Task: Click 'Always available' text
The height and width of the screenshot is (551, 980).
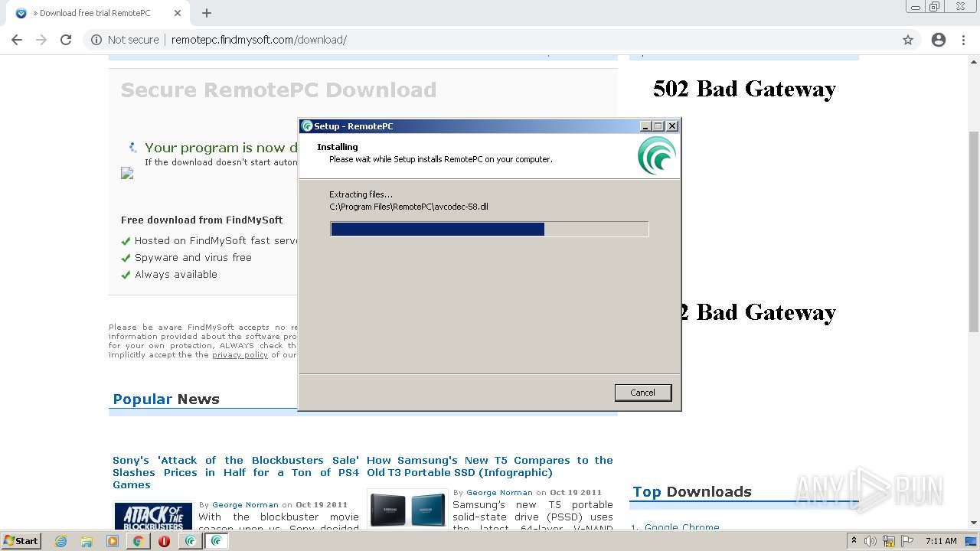Action: point(176,275)
